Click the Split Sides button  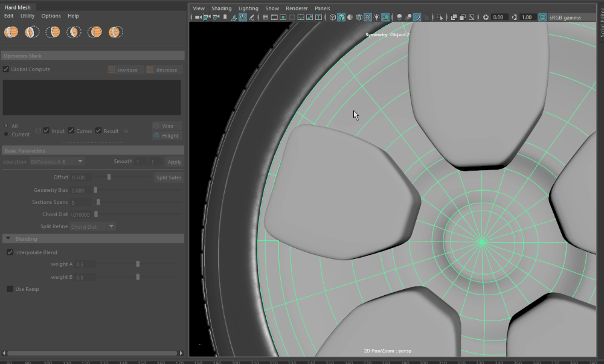pos(169,177)
